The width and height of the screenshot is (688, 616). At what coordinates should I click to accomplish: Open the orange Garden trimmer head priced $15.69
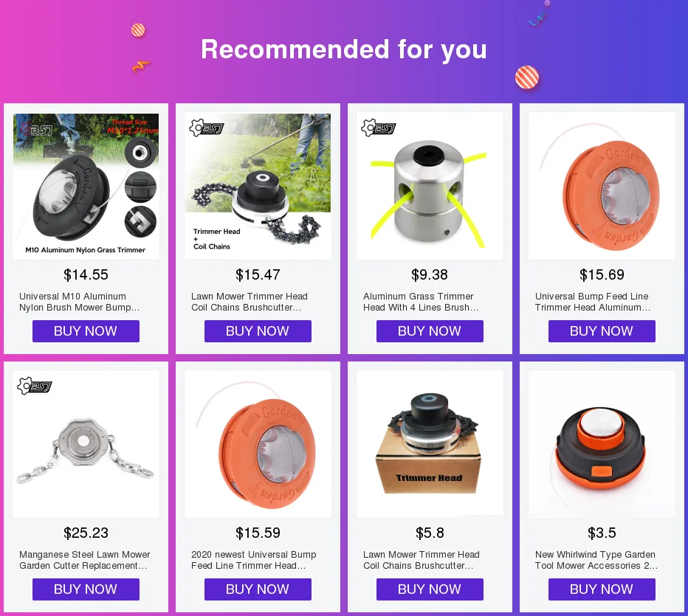(x=602, y=186)
